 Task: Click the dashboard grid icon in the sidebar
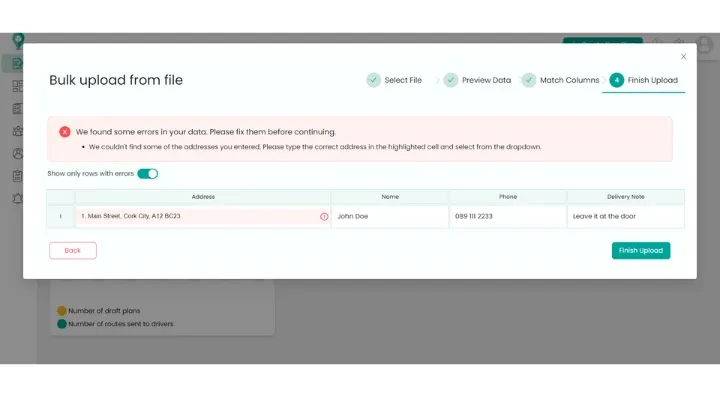[17, 86]
